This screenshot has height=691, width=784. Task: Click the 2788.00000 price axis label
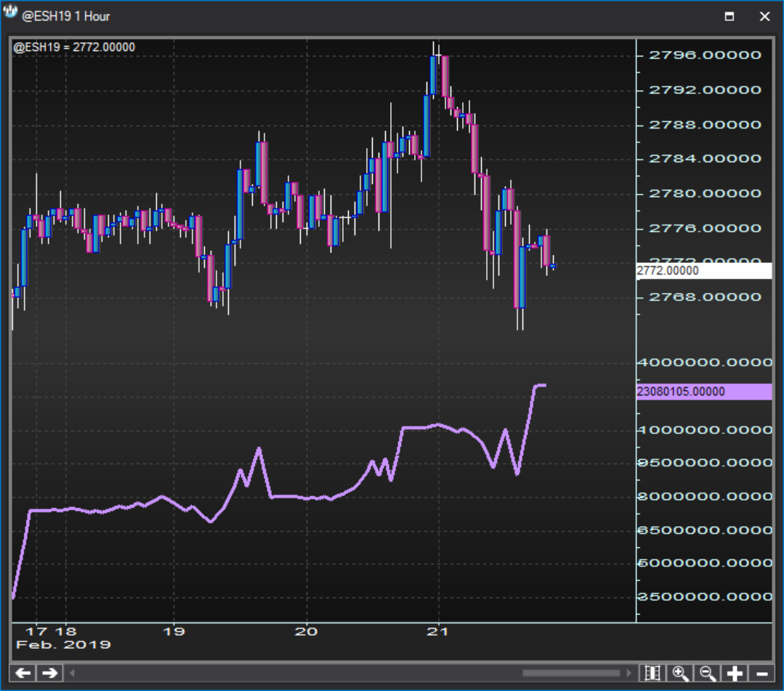coord(705,124)
